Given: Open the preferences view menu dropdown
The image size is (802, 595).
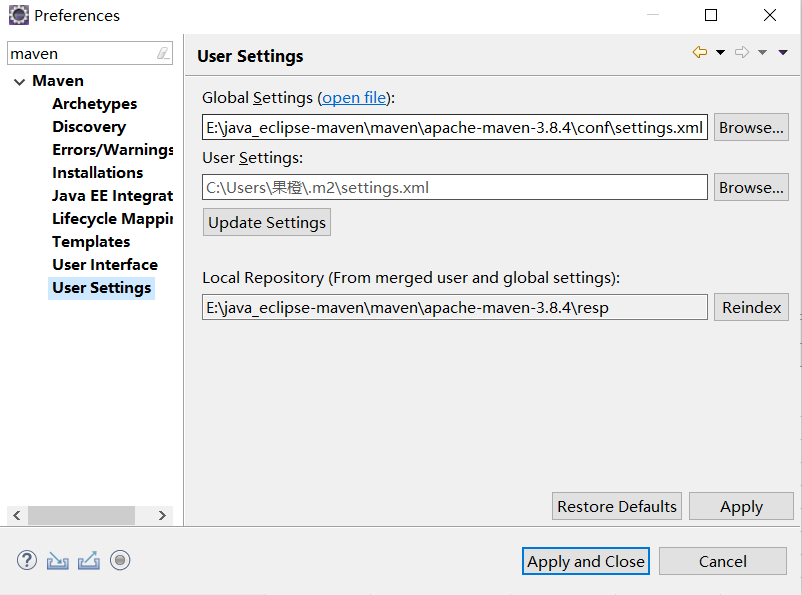Looking at the screenshot, I should pos(783,53).
